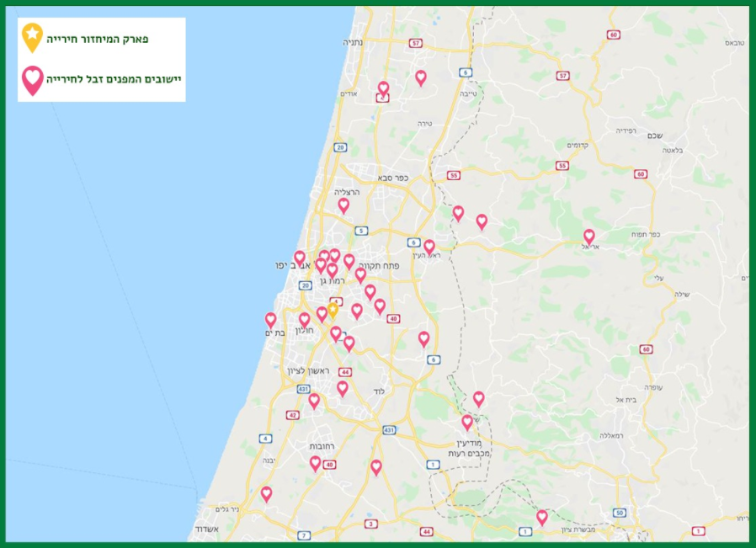Select the pink marker at Rosh HaAyin (ראש העין)
Screen dimensions: 756x548
coord(429,247)
